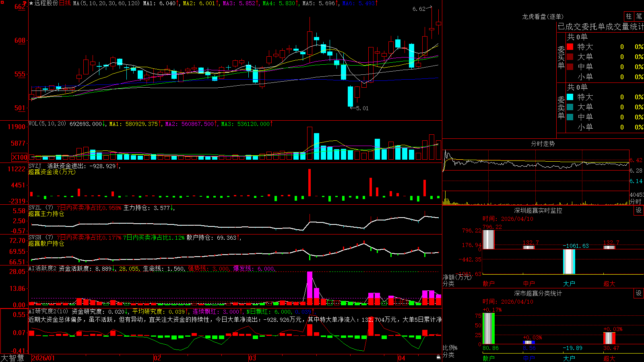Click the 日线 period label
Viewport: 644px width, 362px height.
coord(65,3)
